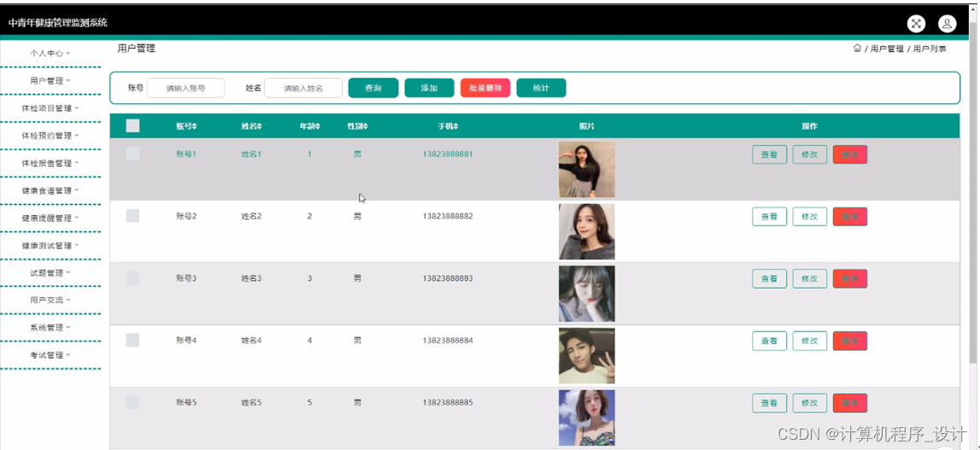
Task: Sort the table by the 姓名 column arrows
Action: [260, 126]
